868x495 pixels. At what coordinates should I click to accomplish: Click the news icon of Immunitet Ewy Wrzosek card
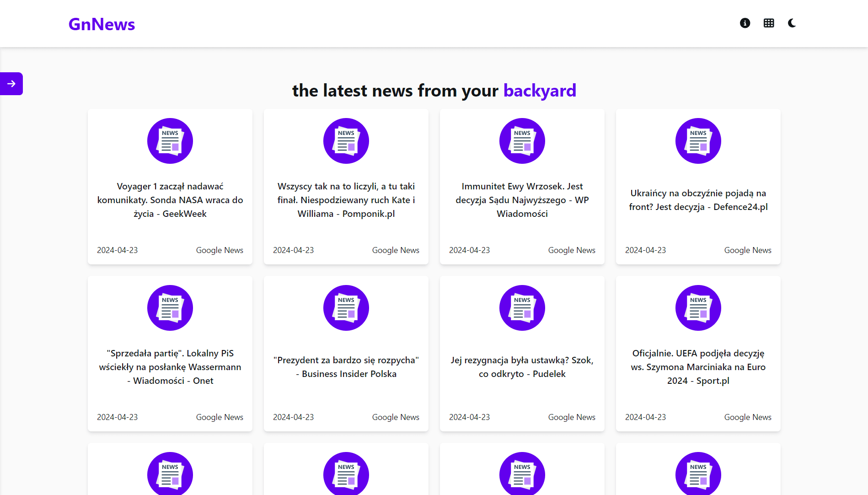[522, 141]
